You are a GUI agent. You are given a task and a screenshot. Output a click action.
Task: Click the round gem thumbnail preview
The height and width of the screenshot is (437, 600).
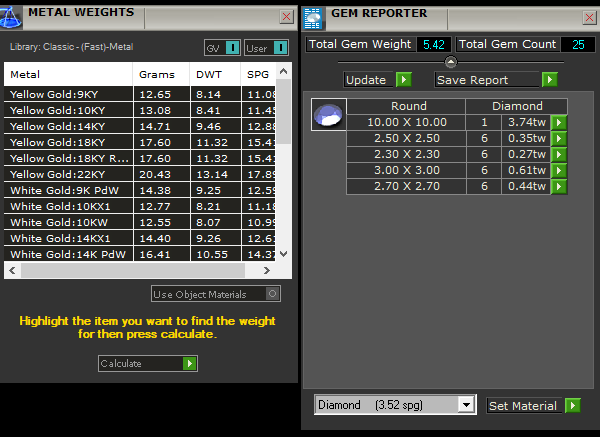point(327,114)
